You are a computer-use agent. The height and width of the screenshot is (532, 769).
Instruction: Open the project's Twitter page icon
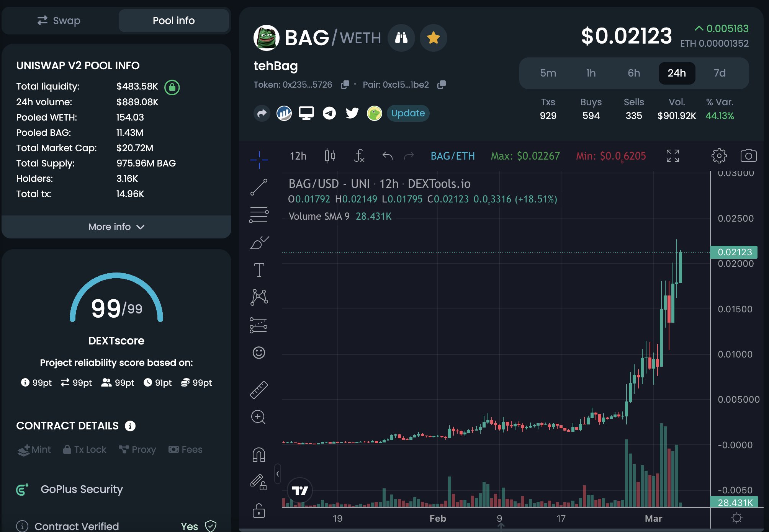pyautogui.click(x=352, y=113)
